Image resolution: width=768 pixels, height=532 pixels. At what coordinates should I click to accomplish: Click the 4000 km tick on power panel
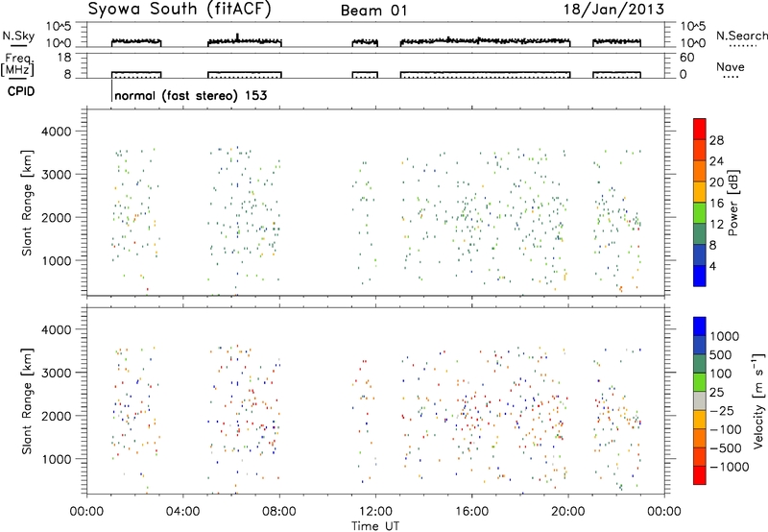click(56, 132)
